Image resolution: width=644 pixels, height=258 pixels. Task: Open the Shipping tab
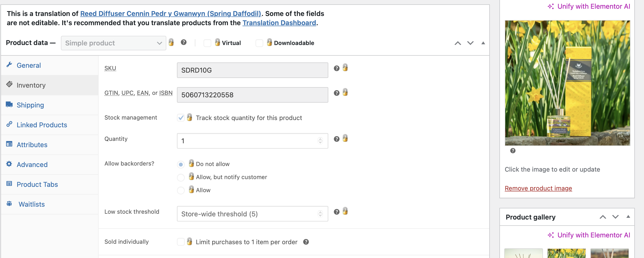coord(30,105)
